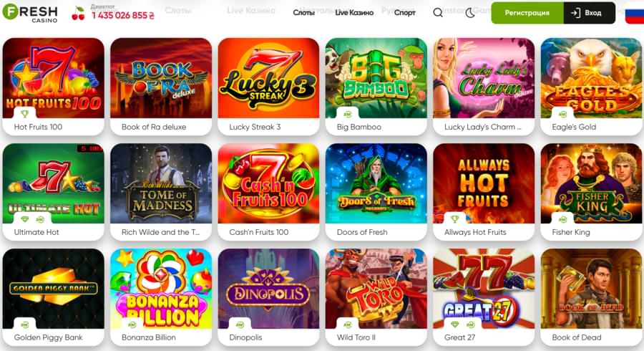Click the diamond badge on Ultimate Hot
The height and width of the screenshot is (351, 644).
click(x=25, y=219)
